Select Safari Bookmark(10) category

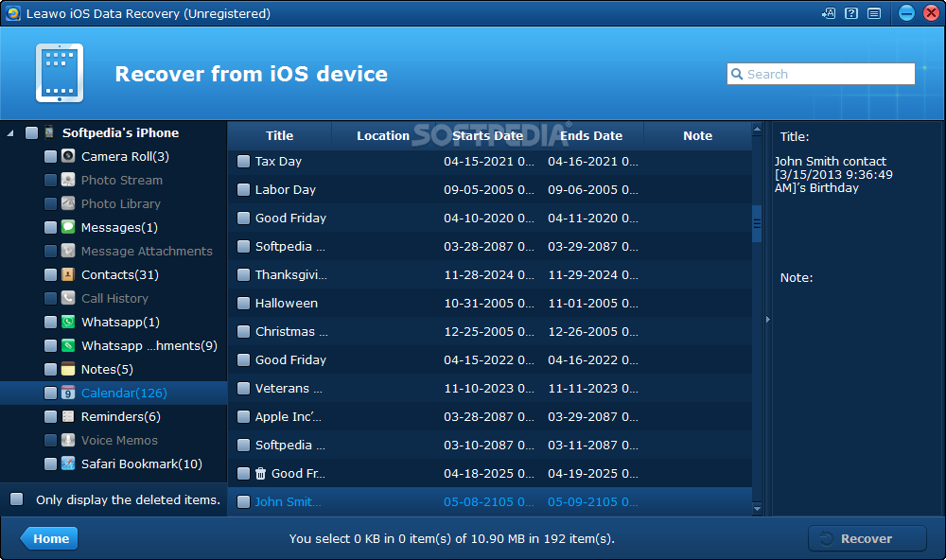pyautogui.click(x=142, y=464)
